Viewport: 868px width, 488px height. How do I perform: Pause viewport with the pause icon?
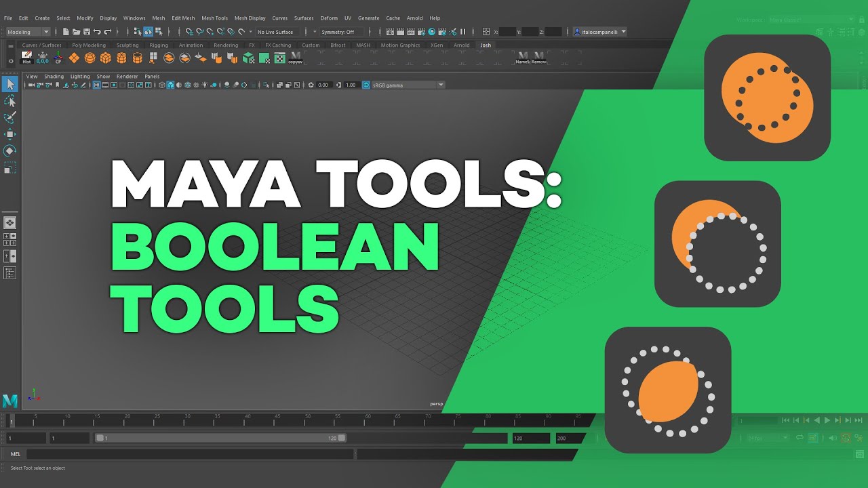(463, 32)
